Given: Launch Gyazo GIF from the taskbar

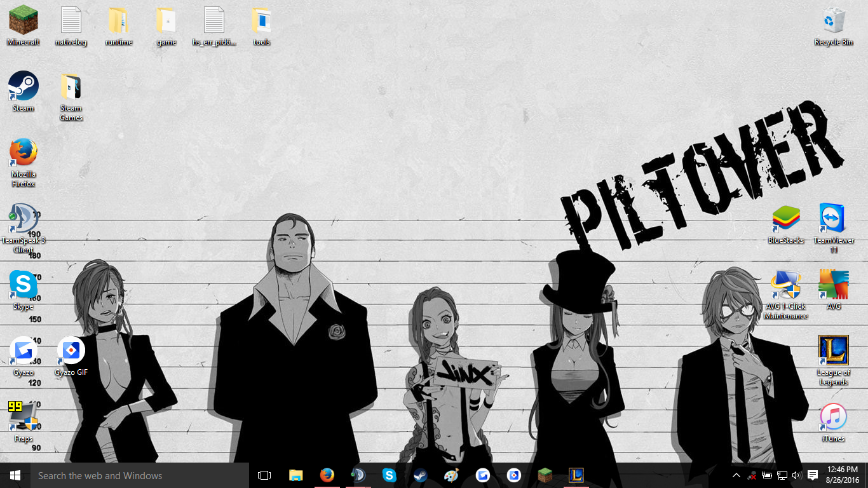Looking at the screenshot, I should pos(513,475).
